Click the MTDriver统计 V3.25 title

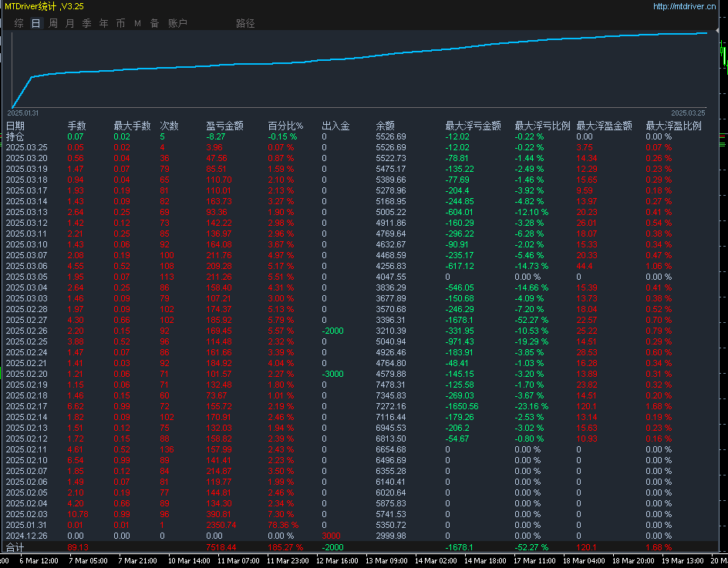coord(44,6)
